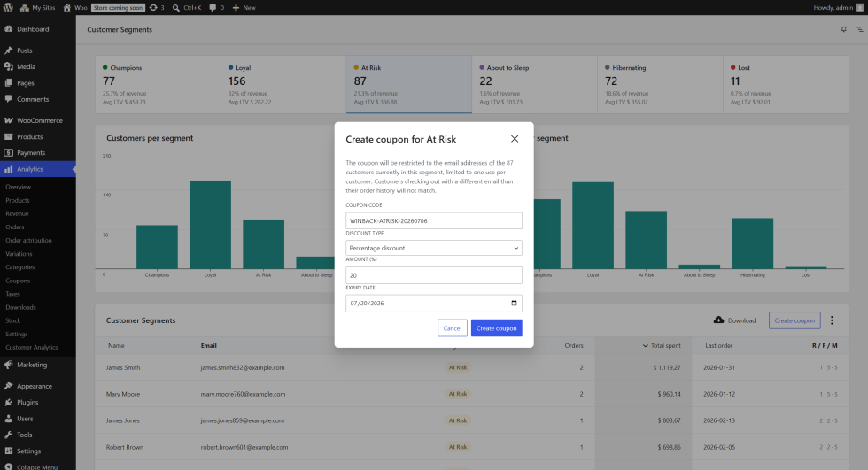Go to WooCommerce menu in sidebar
The image size is (868, 470).
coord(37,120)
